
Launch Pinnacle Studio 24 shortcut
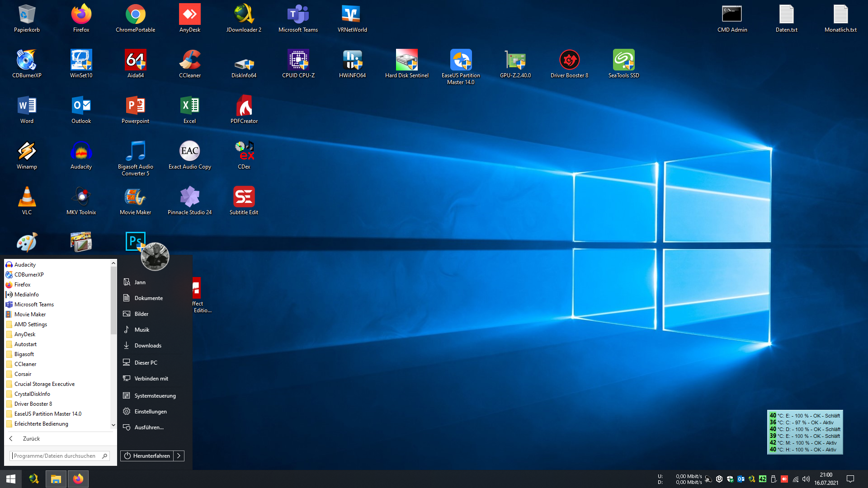(x=190, y=197)
